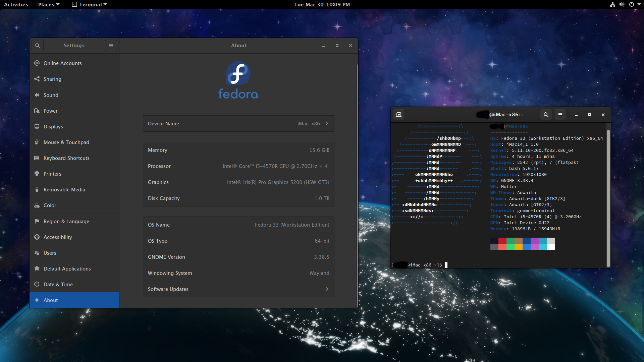
Task: Expand the system menu arrow in top bar
Action: [x=639, y=4]
